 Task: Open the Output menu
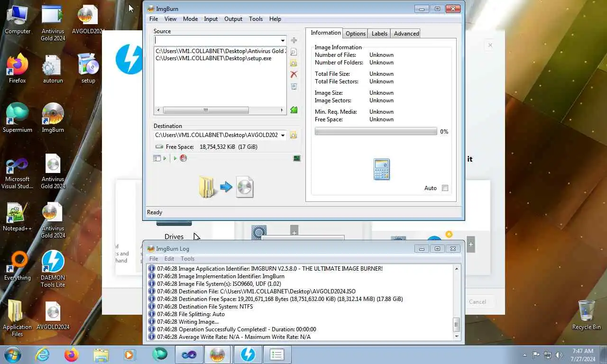pyautogui.click(x=233, y=19)
